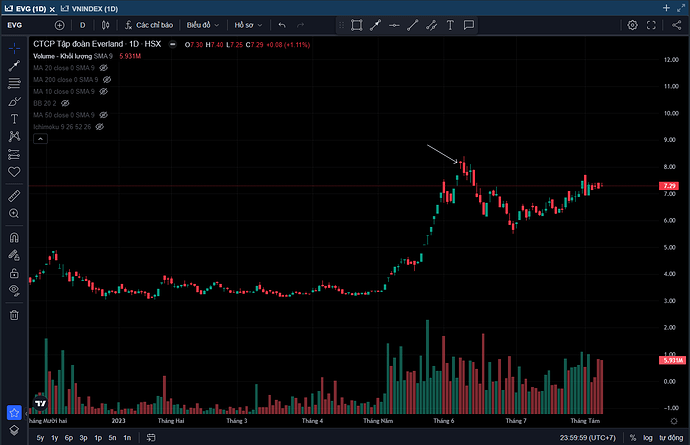Switch to the VNINDEX (1D) tab
This screenshot has height=445, width=690.
[x=89, y=8]
